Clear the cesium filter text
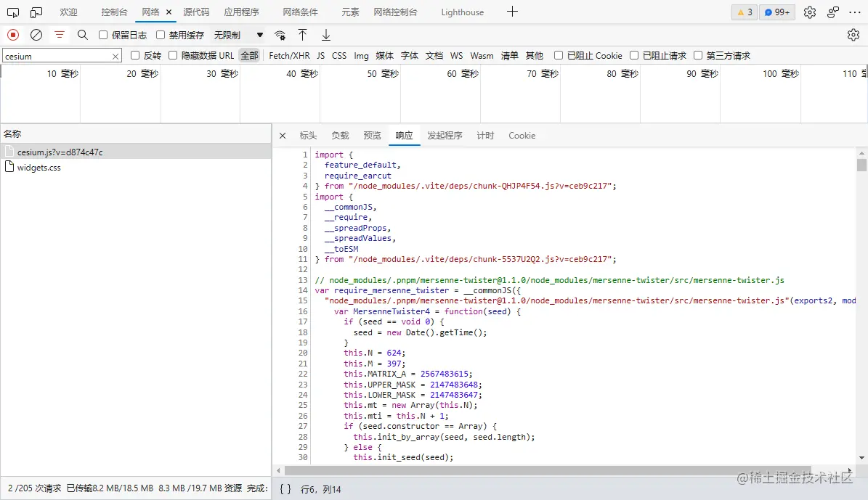This screenshot has height=500, width=868. click(x=115, y=56)
